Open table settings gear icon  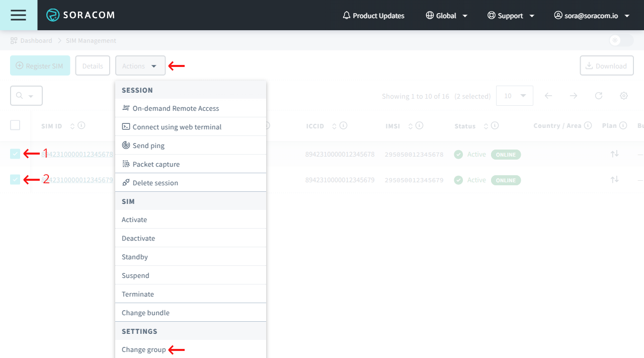point(623,96)
